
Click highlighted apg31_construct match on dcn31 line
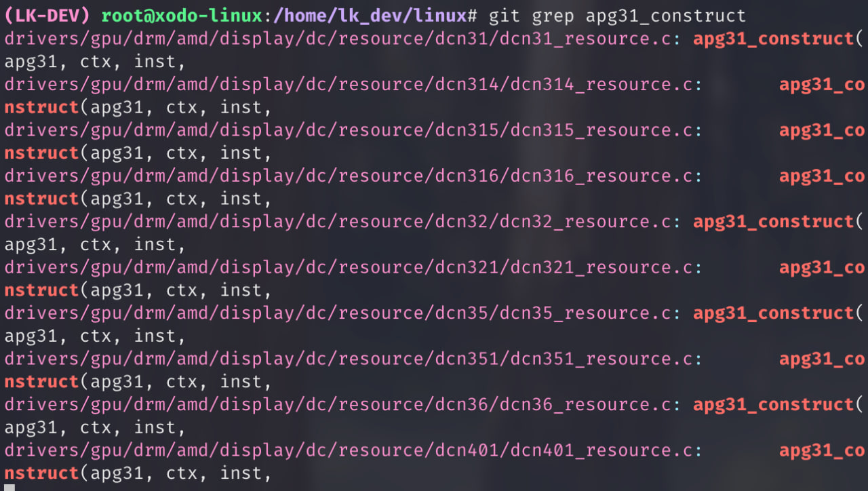[774, 39]
